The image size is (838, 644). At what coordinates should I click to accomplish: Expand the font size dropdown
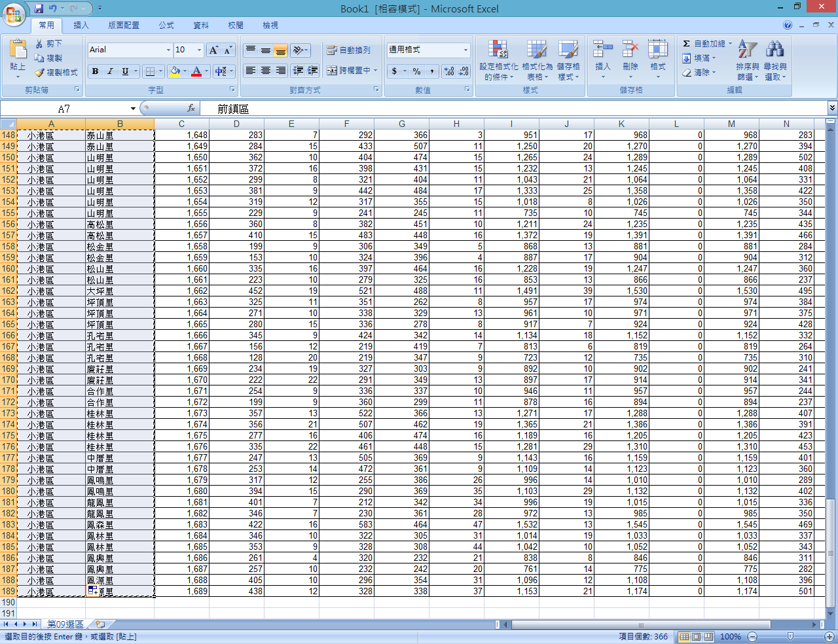tap(199, 50)
